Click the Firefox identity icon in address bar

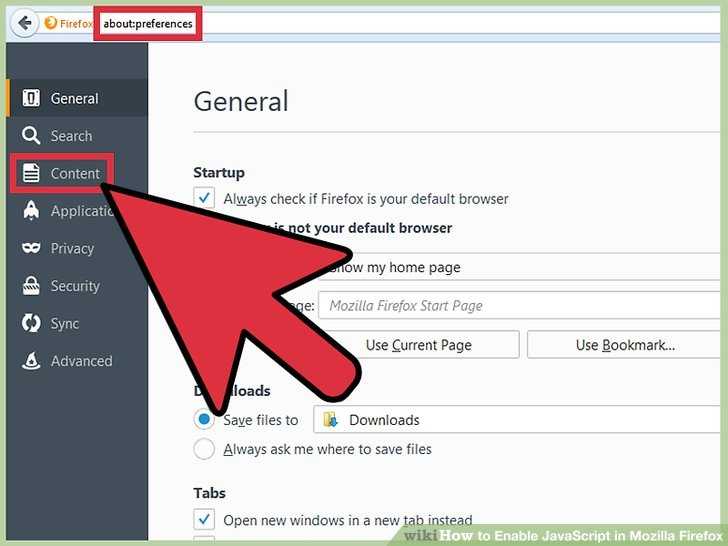point(51,23)
